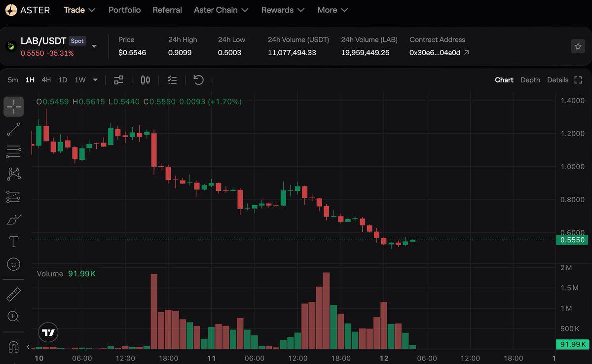The image size is (592, 364).
Task: Reset the chart with undo arrow icon
Action: click(x=198, y=80)
